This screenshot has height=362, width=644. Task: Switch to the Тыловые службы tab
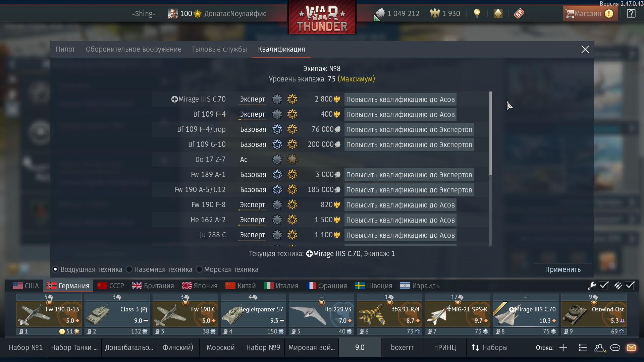[x=219, y=49]
